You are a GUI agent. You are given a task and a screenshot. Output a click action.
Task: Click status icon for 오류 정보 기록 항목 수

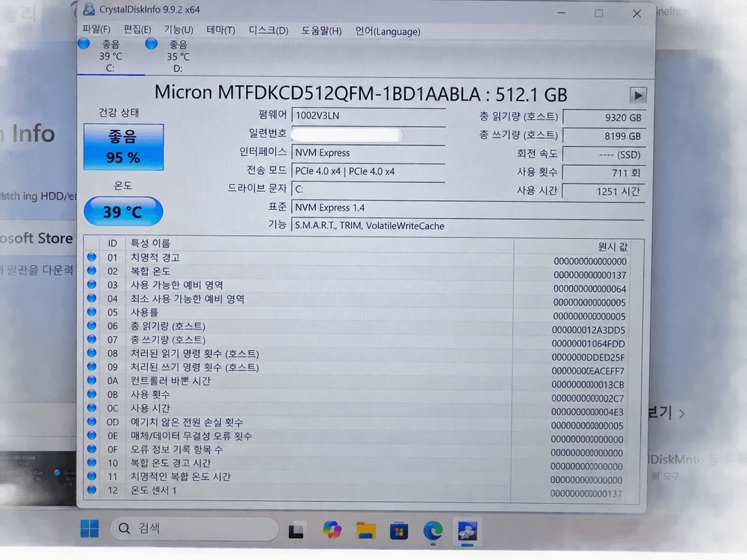(91, 449)
